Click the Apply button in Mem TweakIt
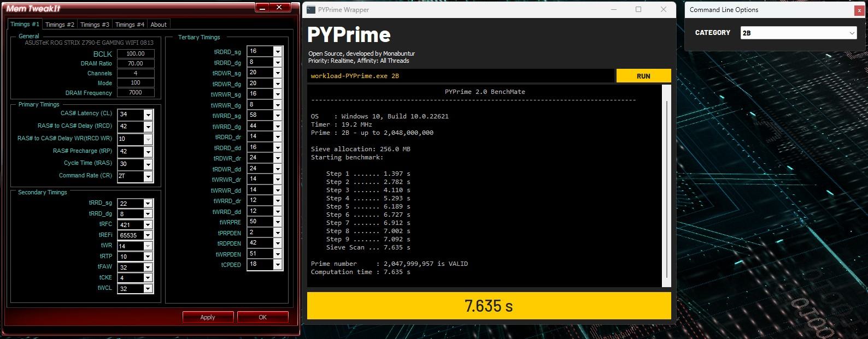 pos(208,317)
